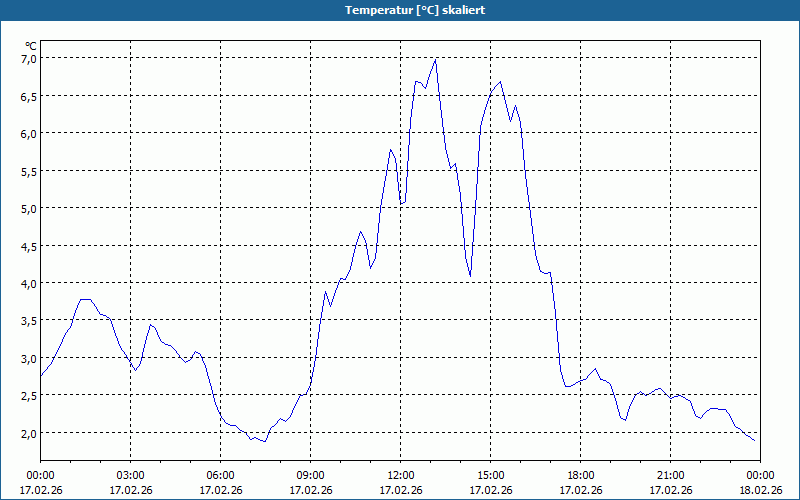Click the 6,0 y-axis label
Viewport: 800px width, 500px height.
tap(29, 134)
